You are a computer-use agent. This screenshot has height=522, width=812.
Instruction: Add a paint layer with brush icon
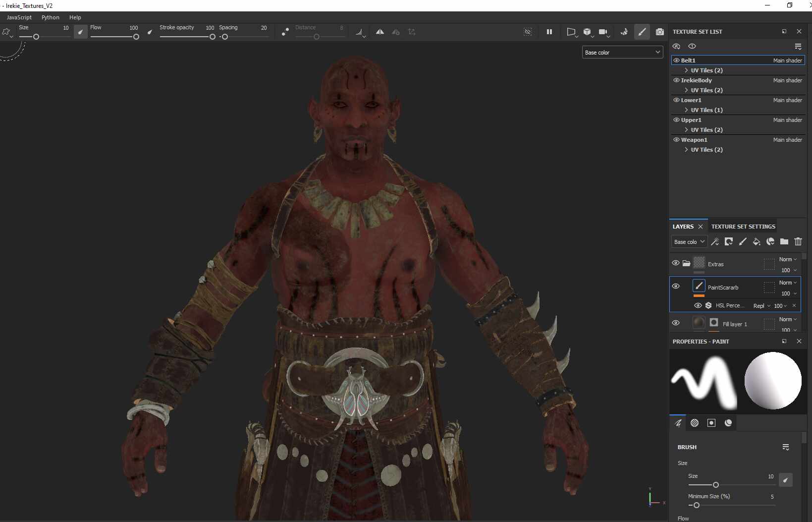[742, 241]
